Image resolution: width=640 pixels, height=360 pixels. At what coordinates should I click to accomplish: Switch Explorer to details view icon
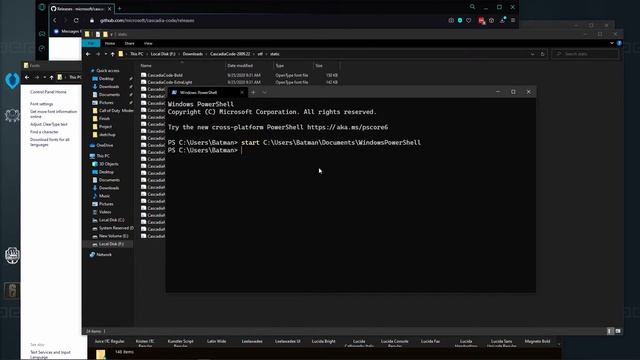[x=610, y=331]
